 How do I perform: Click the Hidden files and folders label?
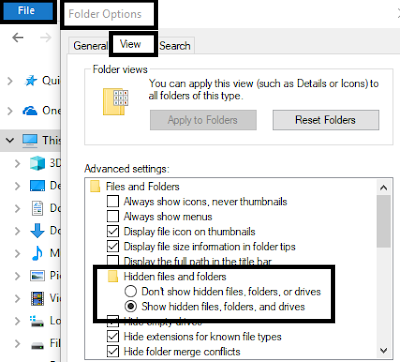(175, 276)
